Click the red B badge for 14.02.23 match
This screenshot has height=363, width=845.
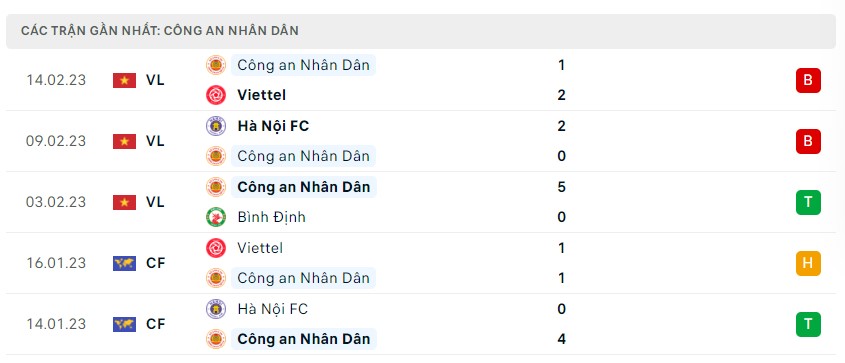808,80
